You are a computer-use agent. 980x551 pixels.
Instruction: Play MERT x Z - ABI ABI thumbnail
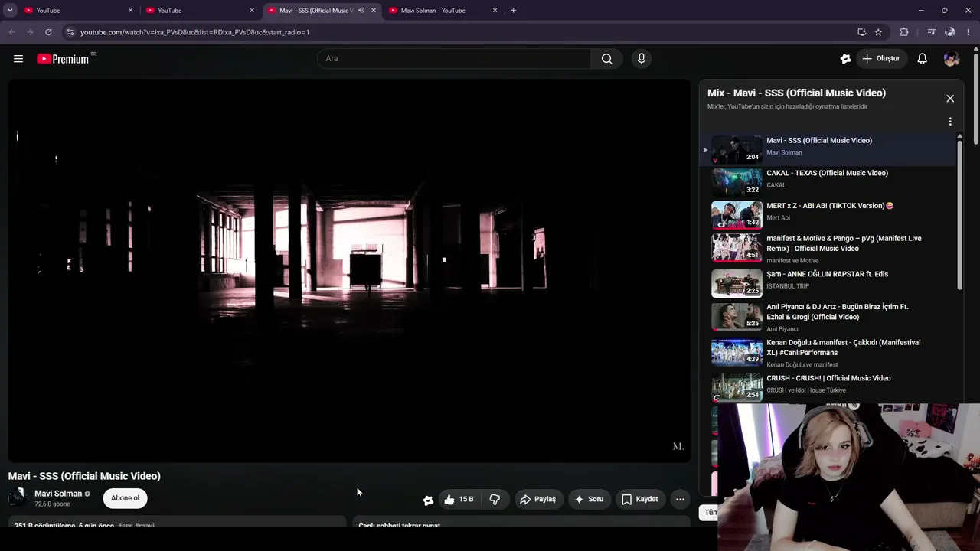coord(737,215)
